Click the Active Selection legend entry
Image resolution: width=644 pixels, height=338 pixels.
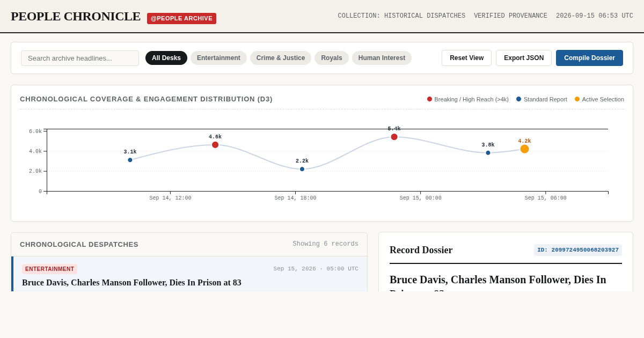click(599, 99)
